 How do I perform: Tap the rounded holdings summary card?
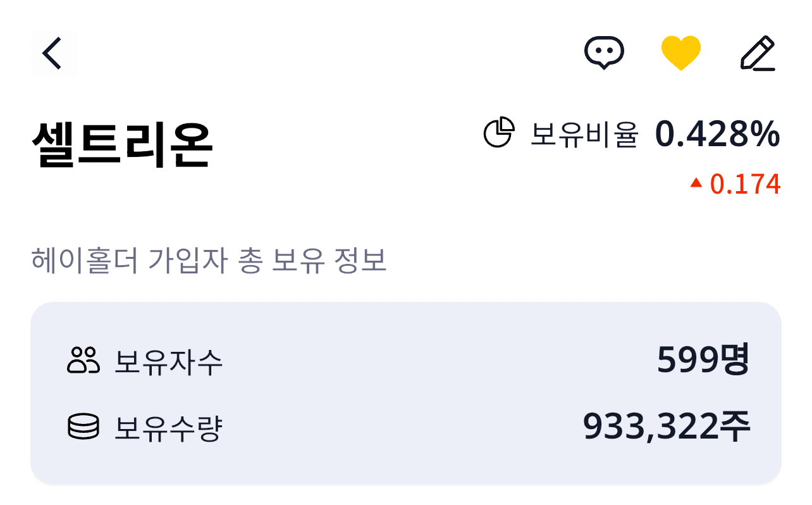pos(405,394)
